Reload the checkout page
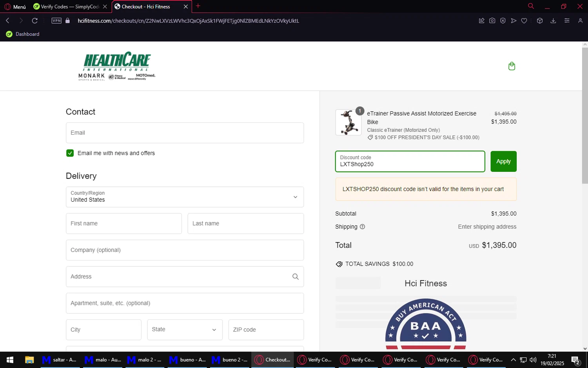Screen dimensions: 588x368 pos(35,21)
